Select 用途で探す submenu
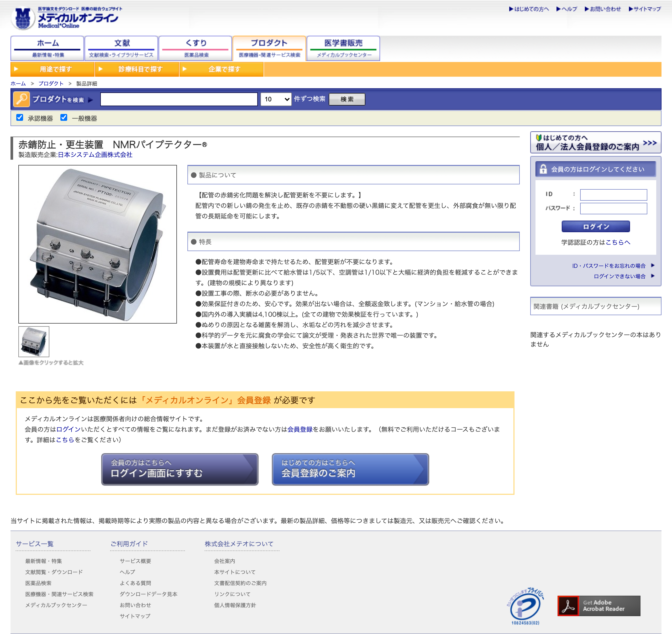Screen dimensions: 672x634 coord(52,69)
